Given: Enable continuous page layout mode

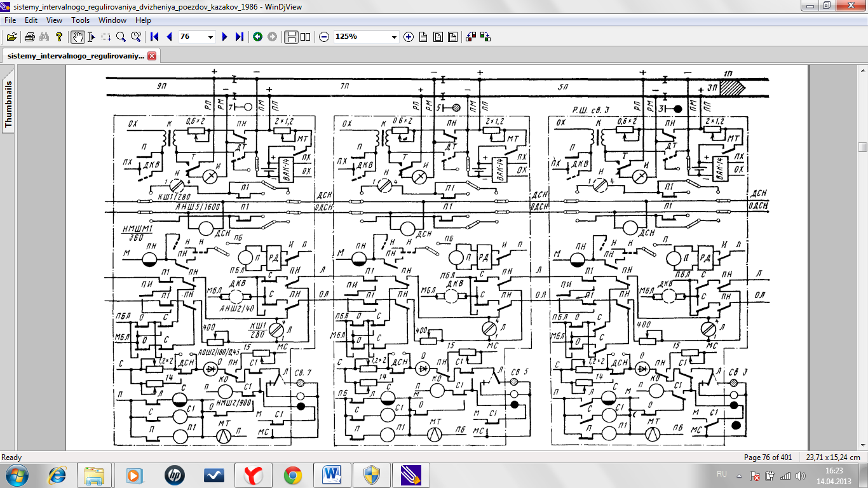Looking at the screenshot, I should coord(291,37).
